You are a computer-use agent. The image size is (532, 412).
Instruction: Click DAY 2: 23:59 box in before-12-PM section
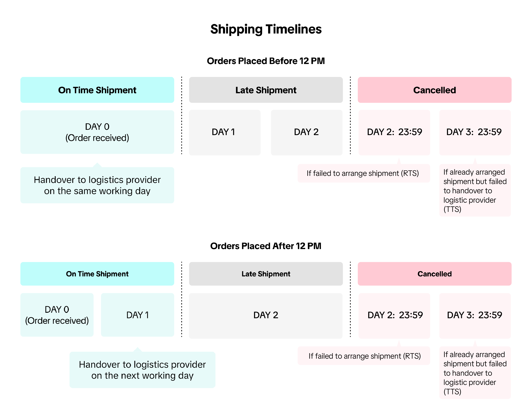click(394, 132)
